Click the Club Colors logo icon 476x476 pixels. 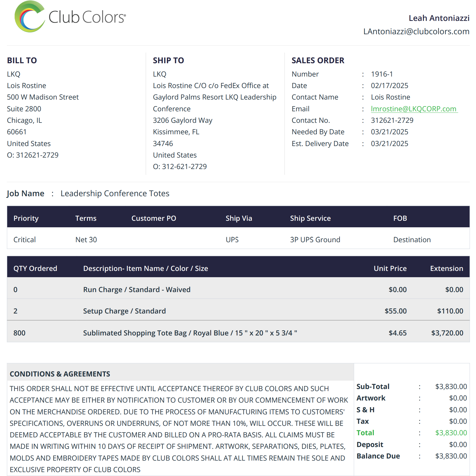(x=30, y=16)
